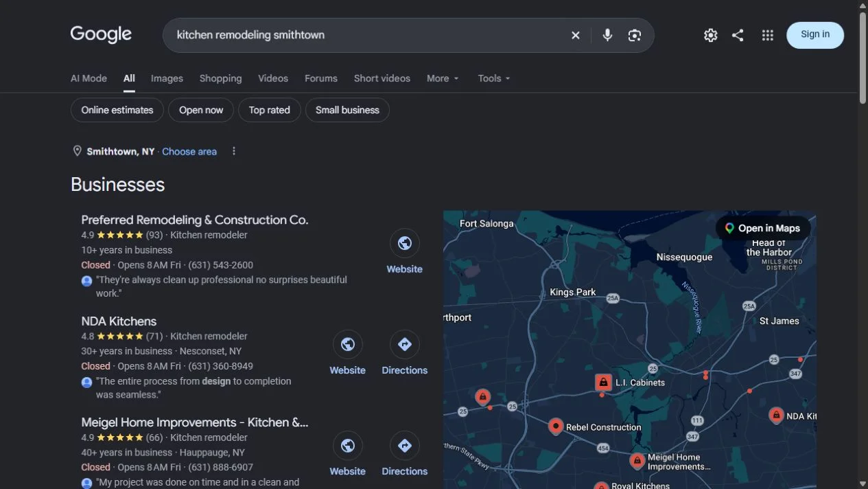868x489 pixels.
Task: Open the three-dot menu beside Choose area
Action: 234,151
